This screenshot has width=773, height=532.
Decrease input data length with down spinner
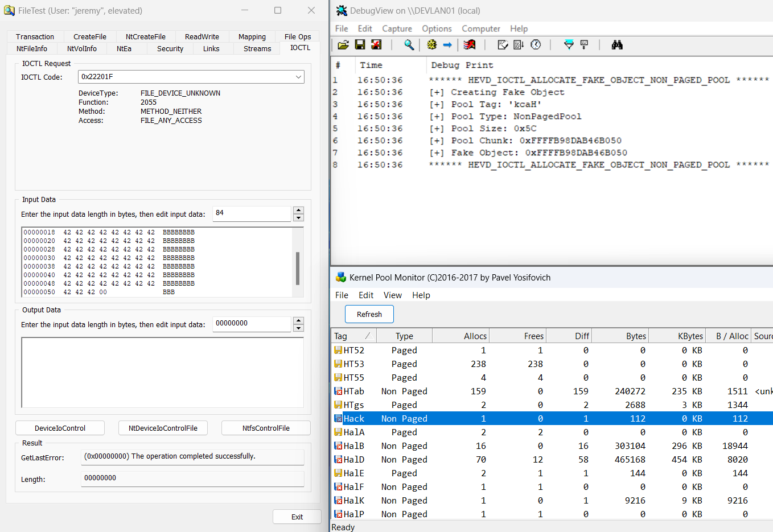tap(298, 218)
